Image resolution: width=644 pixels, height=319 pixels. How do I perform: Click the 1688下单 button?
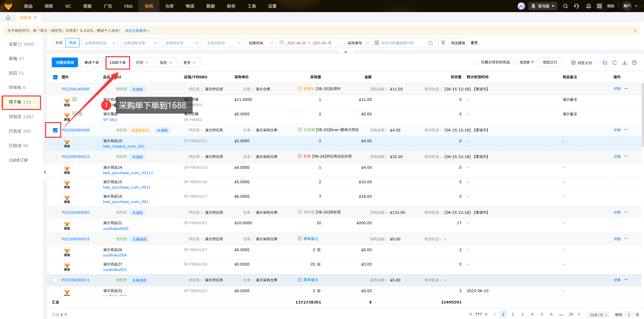pyautogui.click(x=118, y=63)
